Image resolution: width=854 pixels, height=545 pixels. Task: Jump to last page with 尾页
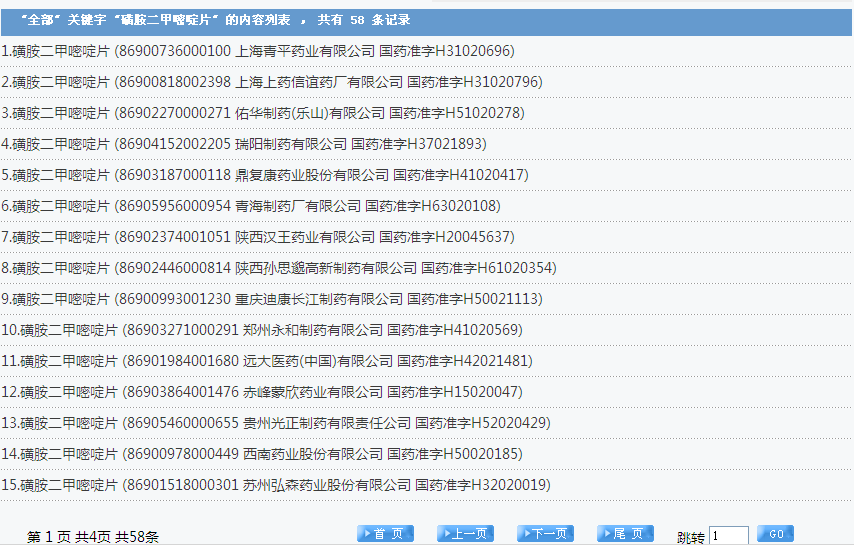625,534
